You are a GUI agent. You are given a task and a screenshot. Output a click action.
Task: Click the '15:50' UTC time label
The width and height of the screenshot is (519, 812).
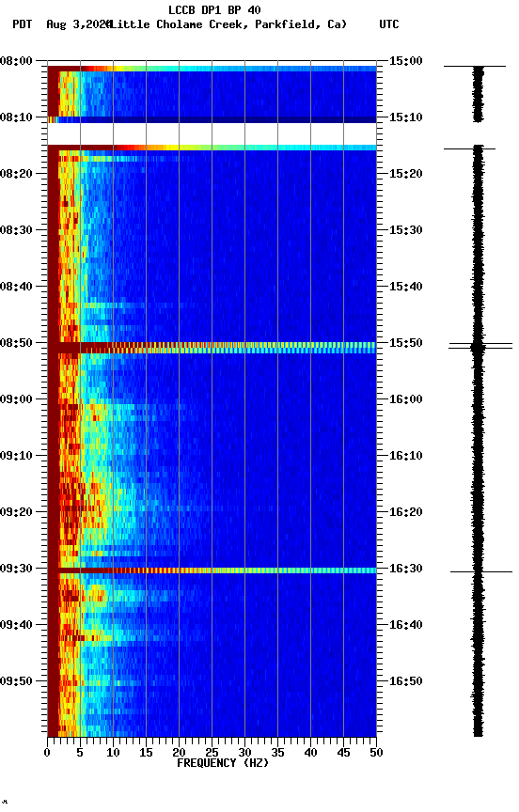coord(406,343)
